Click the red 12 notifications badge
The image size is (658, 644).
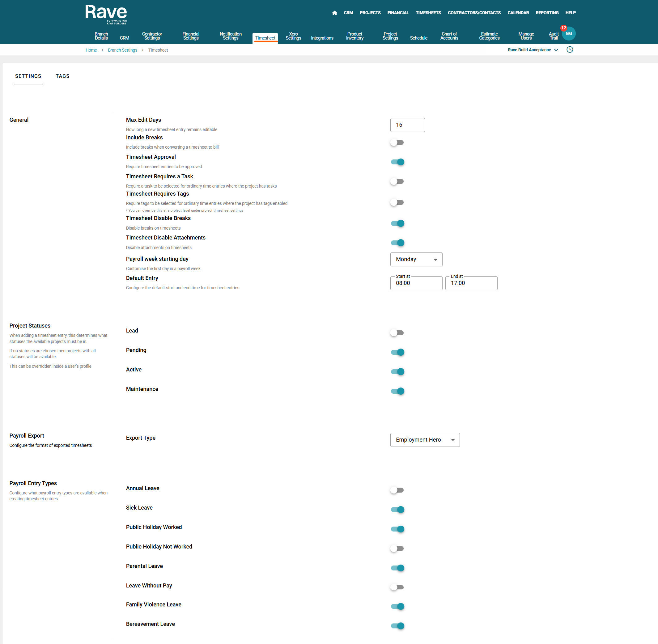(563, 28)
